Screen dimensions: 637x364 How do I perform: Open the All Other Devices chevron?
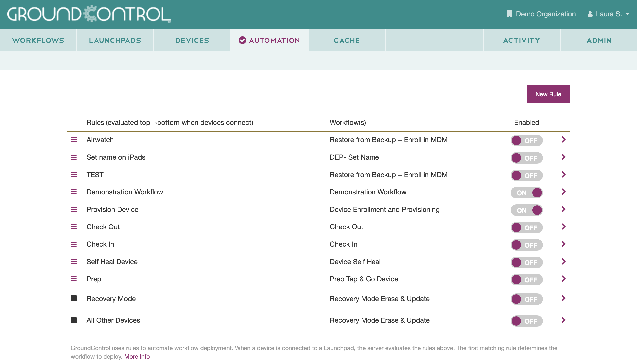tap(563, 320)
